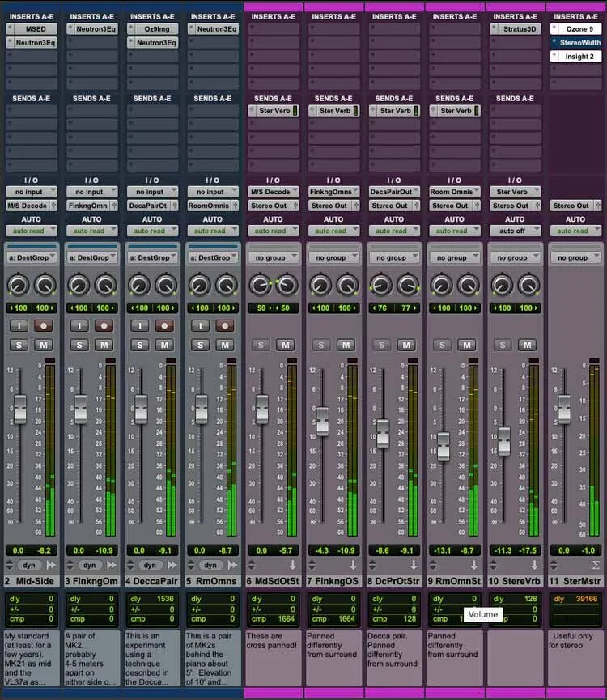Open the dyn voice selector on RmOmns
Viewport: 607px width, 700px height.
click(x=210, y=565)
